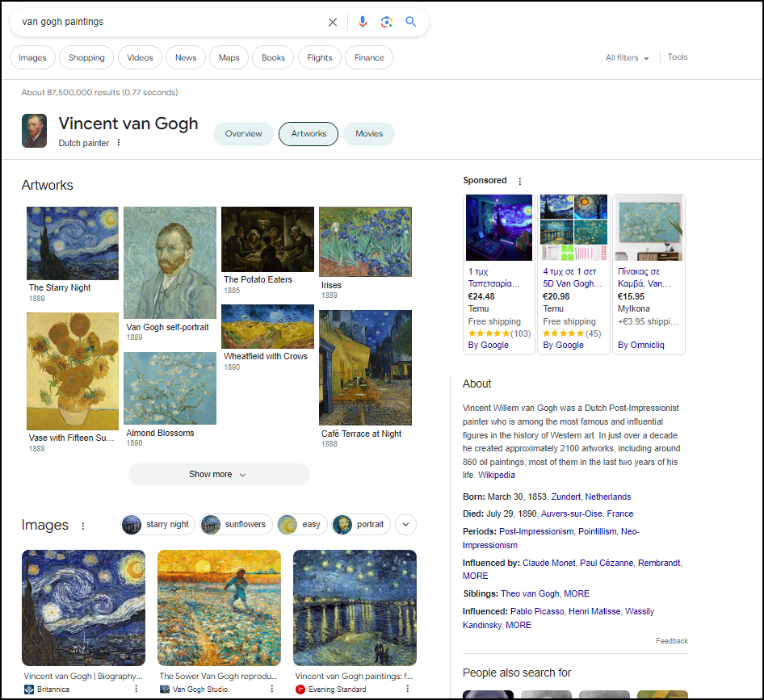Viewport: 764px width, 700px height.
Task: Open the Tools menu
Action: pyautogui.click(x=678, y=57)
